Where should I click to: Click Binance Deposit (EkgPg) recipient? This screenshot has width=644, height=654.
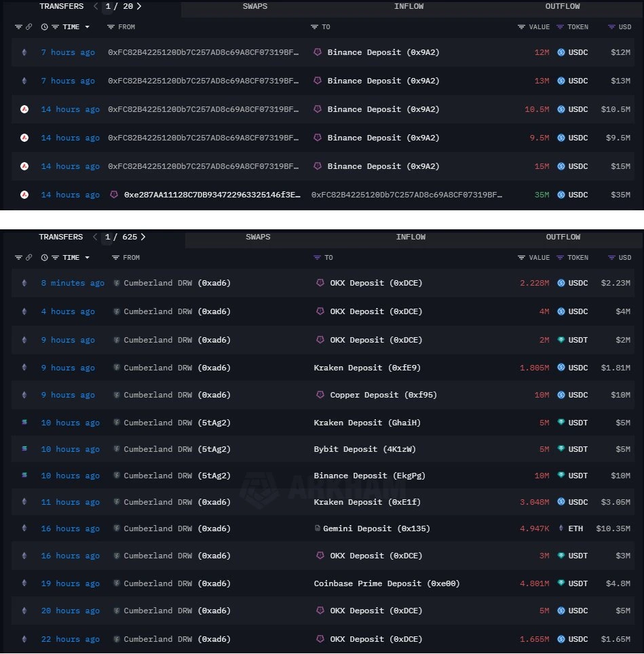370,476
